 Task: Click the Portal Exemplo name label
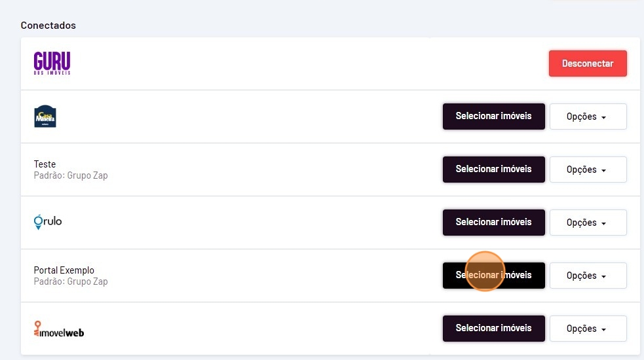(x=64, y=270)
